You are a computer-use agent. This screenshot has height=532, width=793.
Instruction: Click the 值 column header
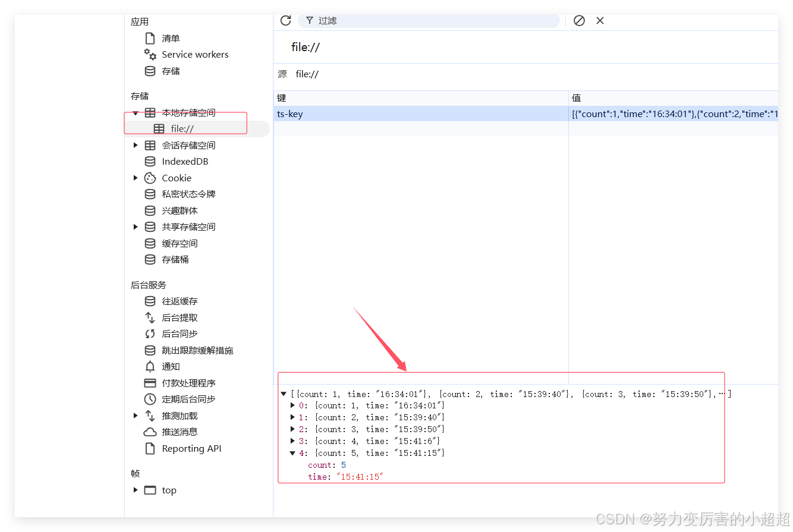[674, 98]
